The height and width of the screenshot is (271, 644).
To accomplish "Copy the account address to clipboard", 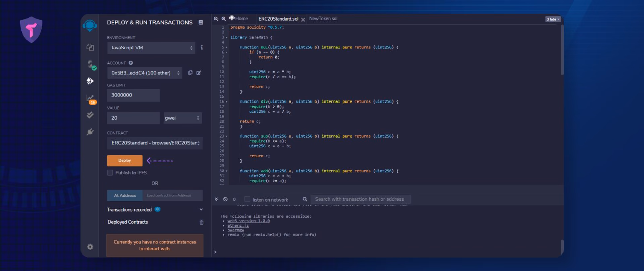I will [190, 73].
